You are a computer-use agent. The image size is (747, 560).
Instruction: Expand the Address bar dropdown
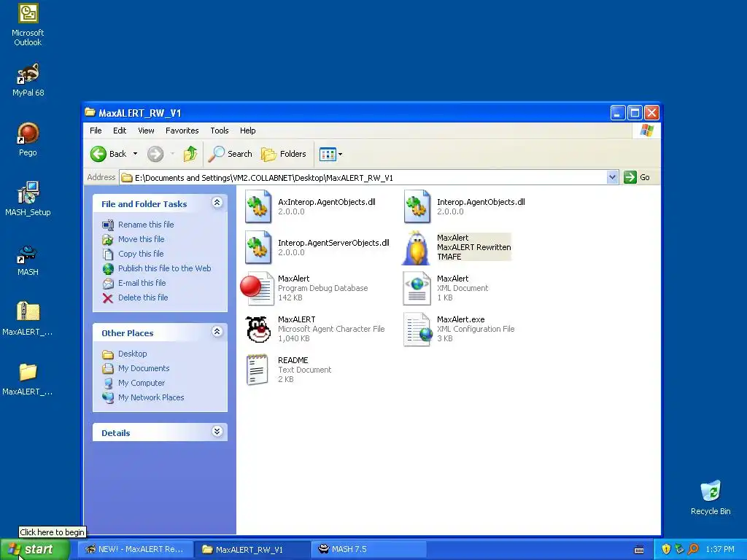tap(613, 178)
